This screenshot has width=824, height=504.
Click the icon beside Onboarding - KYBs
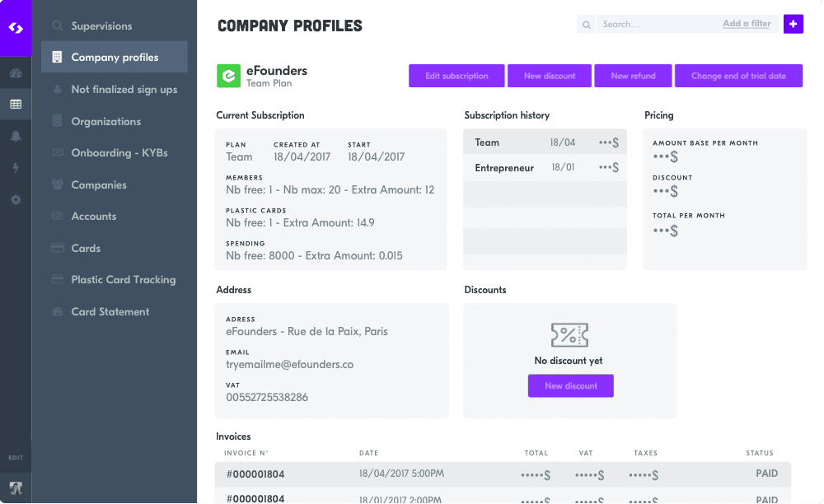(58, 153)
